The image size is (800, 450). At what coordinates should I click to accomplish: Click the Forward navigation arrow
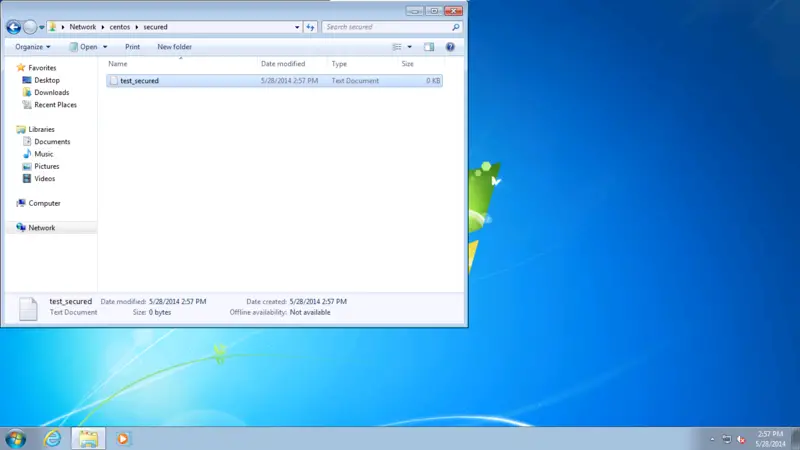[30, 27]
